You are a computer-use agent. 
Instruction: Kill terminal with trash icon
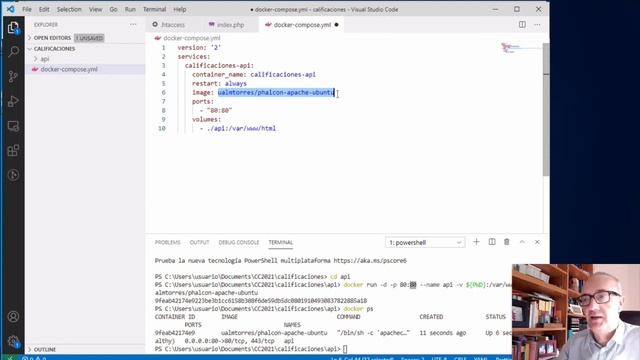pos(507,242)
